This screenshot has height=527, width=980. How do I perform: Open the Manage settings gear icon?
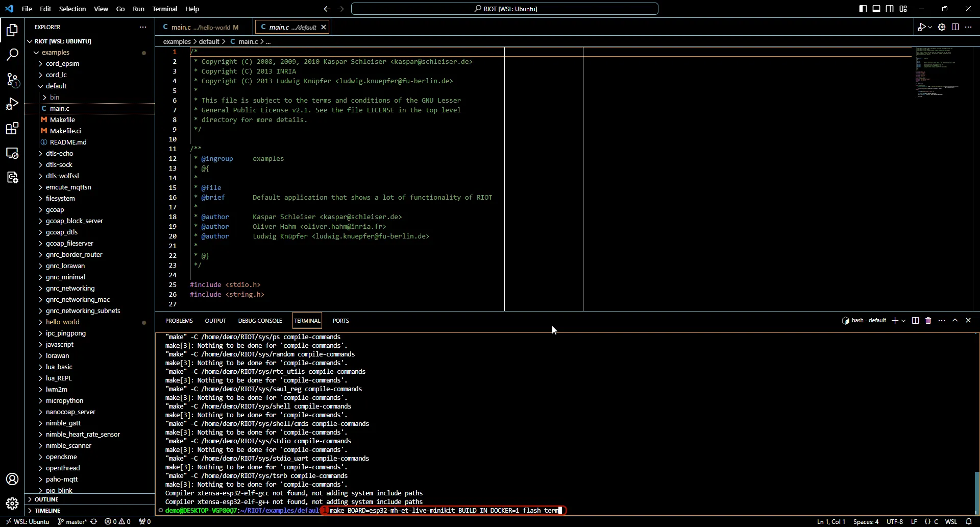(x=12, y=503)
